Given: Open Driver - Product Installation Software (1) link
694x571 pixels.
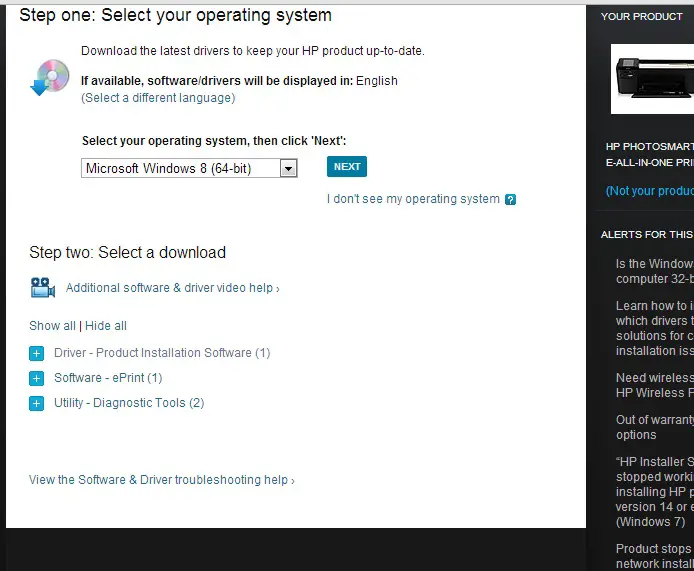Looking at the screenshot, I should click(x=162, y=353).
